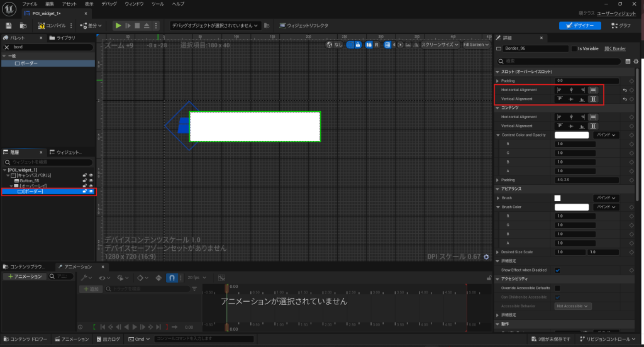
Task: Click the save asset icon in toolbar
Action: tap(9, 26)
